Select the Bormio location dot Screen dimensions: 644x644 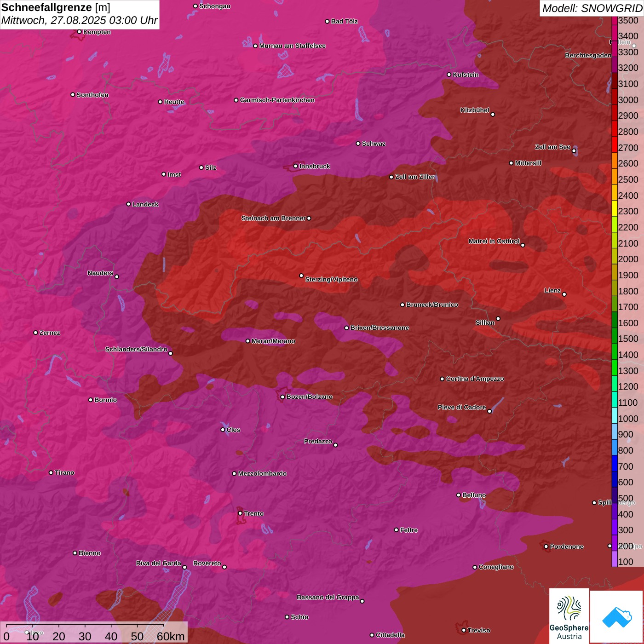point(91,400)
